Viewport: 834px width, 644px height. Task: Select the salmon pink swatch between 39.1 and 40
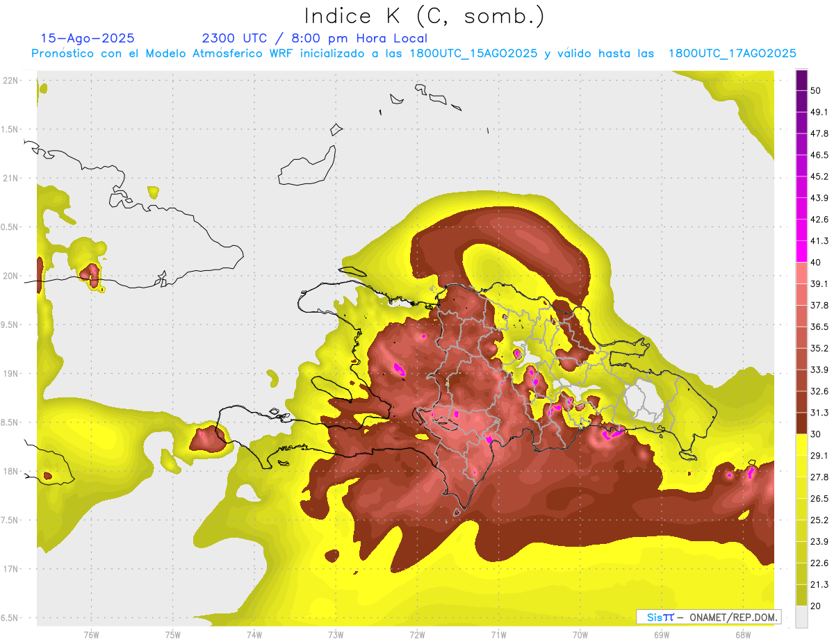(801, 273)
